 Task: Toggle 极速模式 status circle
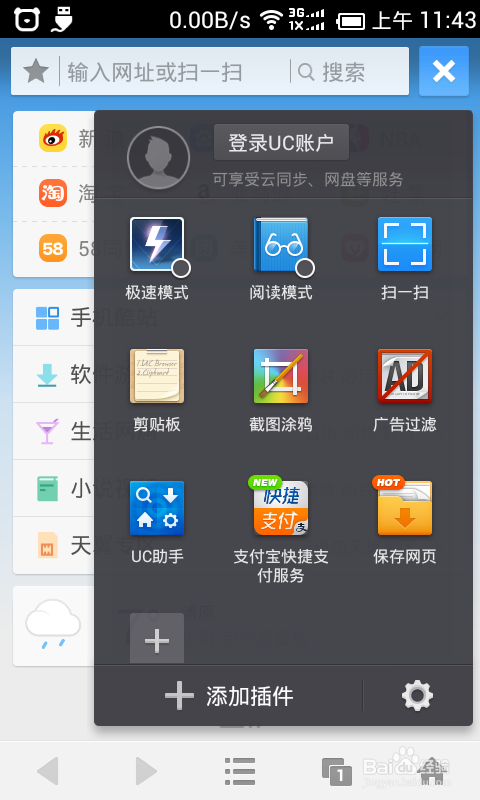(181, 268)
